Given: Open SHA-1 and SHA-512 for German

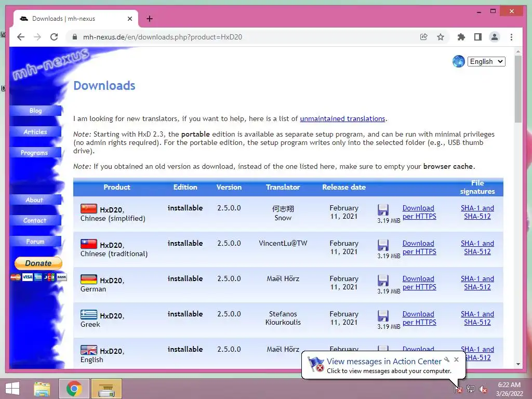Looking at the screenshot, I should coord(477,283).
